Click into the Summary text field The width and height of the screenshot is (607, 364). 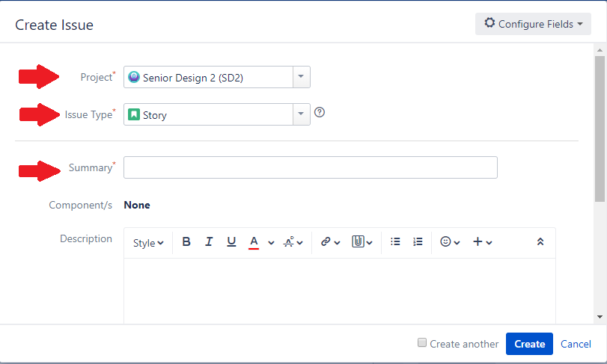[x=311, y=167]
